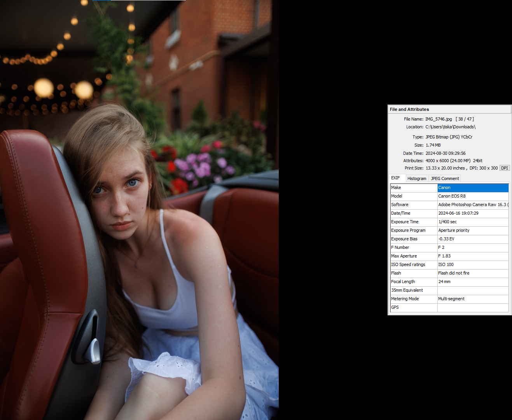
Task: Click the Flash row label
Action: tap(414, 273)
